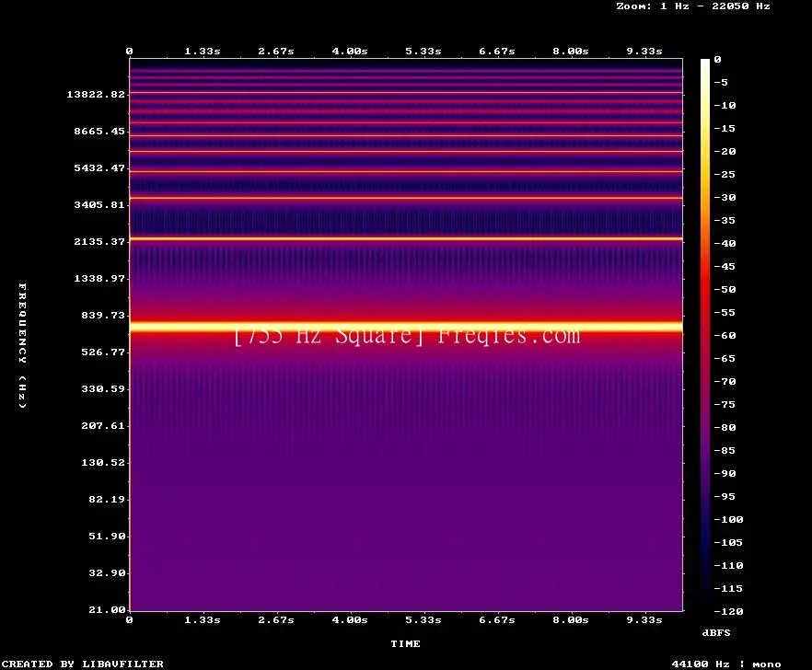Click '8.00s' on the top time axis
Viewport: 812px width, 670px height.
tap(570, 52)
